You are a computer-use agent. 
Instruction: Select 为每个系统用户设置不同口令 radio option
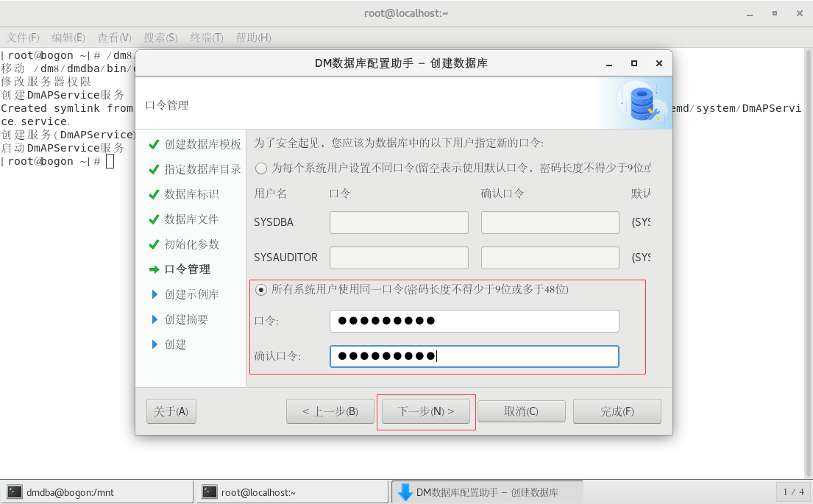[x=261, y=168]
